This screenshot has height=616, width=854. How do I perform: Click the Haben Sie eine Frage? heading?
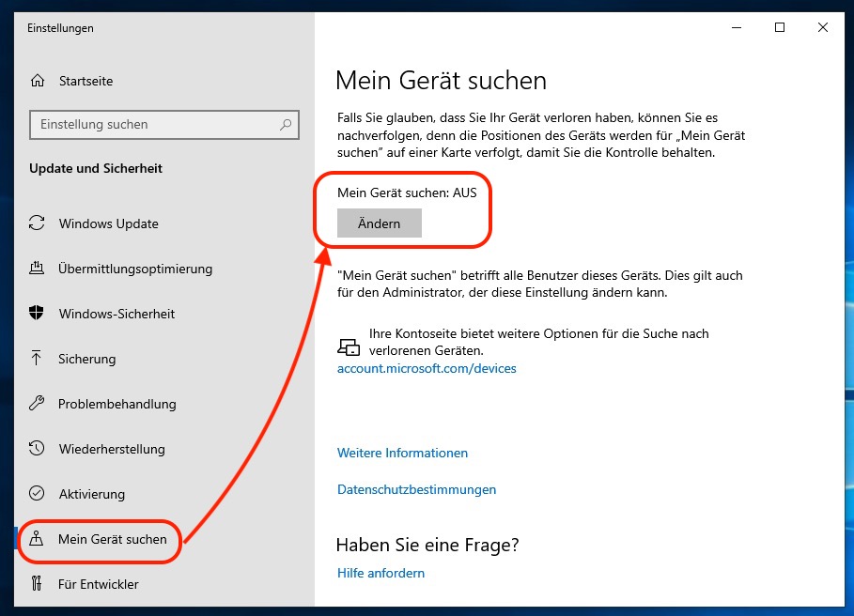point(427,545)
